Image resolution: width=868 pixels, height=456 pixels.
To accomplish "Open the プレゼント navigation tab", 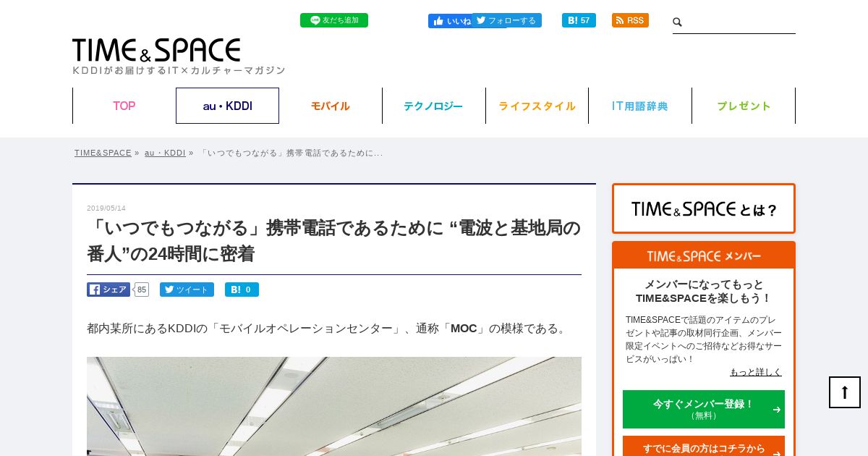I will (x=744, y=106).
